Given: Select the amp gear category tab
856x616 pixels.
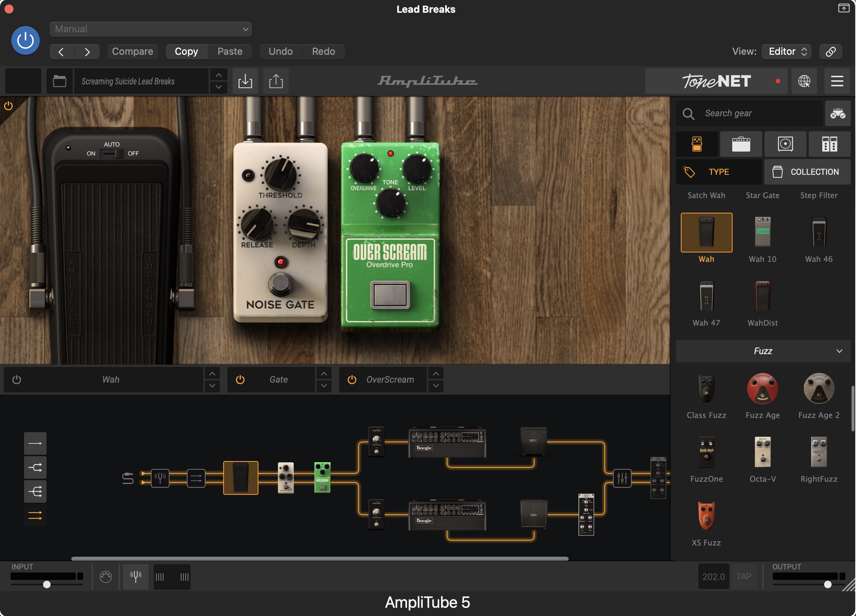Looking at the screenshot, I should [x=741, y=144].
